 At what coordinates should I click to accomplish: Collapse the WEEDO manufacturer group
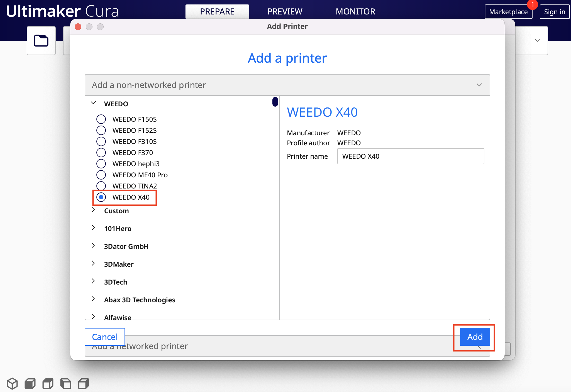[94, 103]
